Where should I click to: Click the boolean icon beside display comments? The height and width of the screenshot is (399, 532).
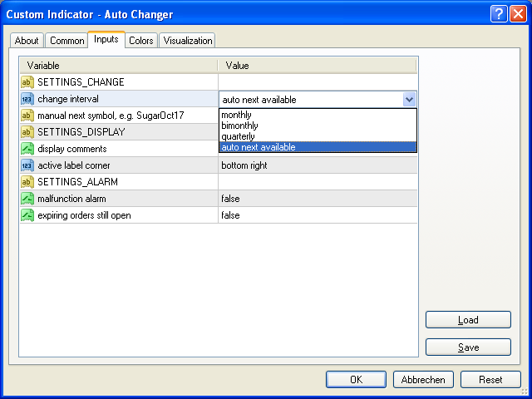(27, 149)
